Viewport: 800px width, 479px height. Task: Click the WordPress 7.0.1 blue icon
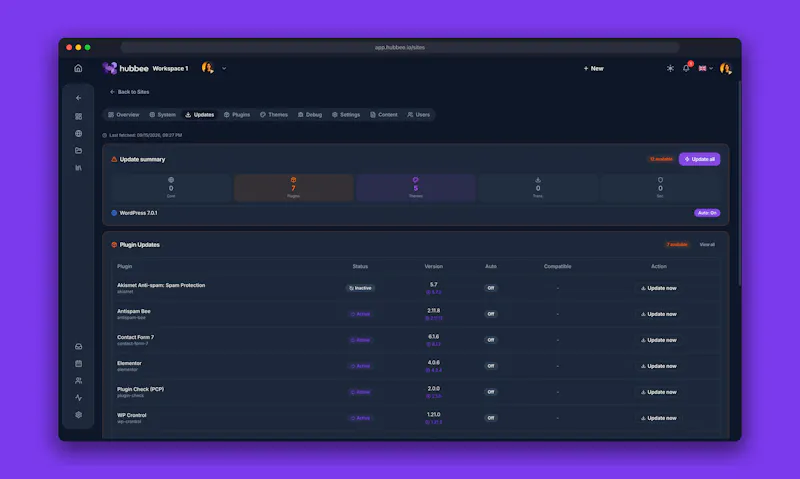(114, 213)
